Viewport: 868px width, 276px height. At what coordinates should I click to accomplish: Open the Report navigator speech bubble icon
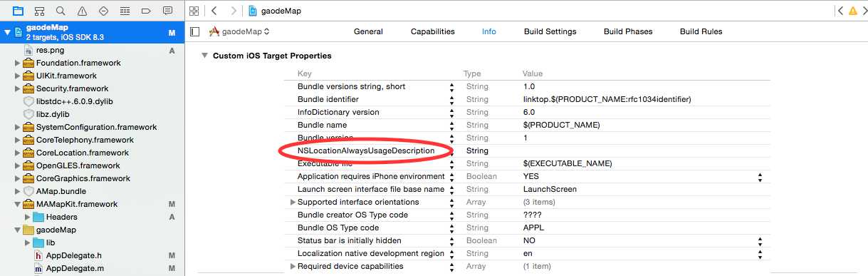click(167, 11)
